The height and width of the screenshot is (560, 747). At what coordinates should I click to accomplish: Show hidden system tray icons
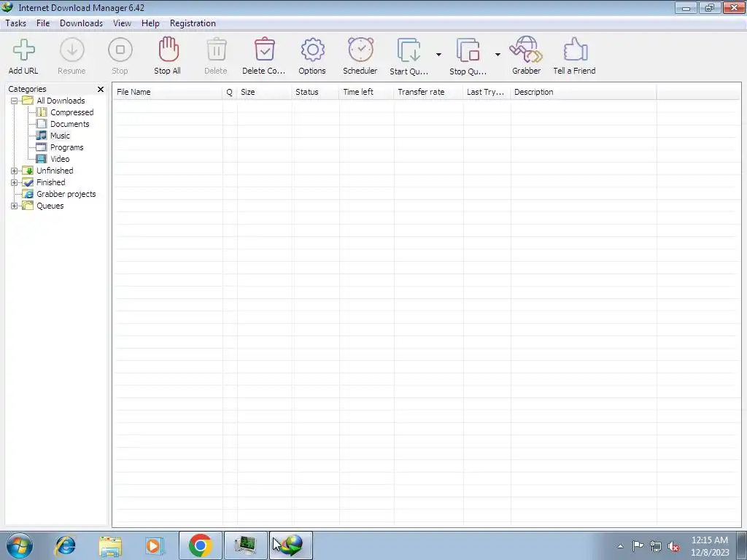point(620,546)
